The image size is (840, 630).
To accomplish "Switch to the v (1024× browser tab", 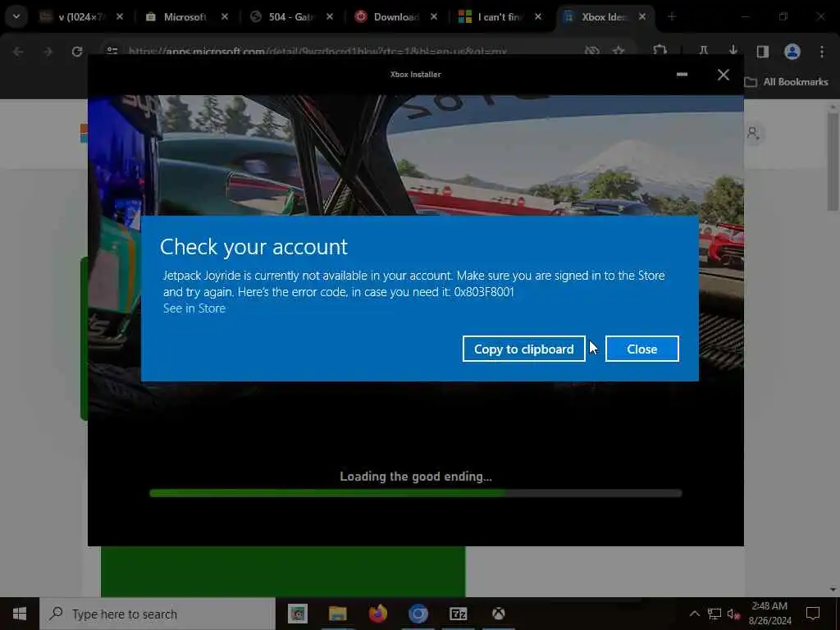I will click(80, 17).
